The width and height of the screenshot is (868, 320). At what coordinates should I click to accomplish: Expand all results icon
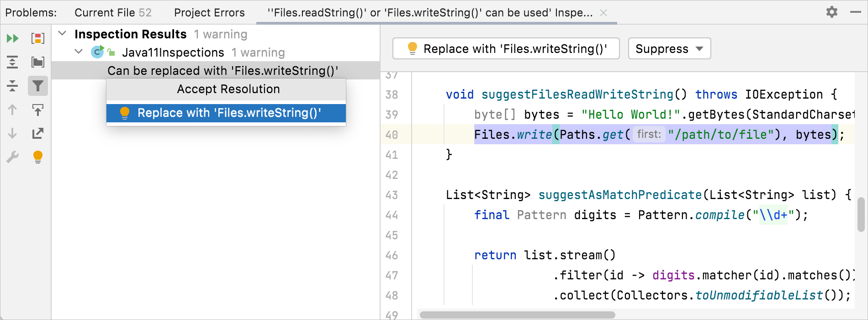click(12, 62)
